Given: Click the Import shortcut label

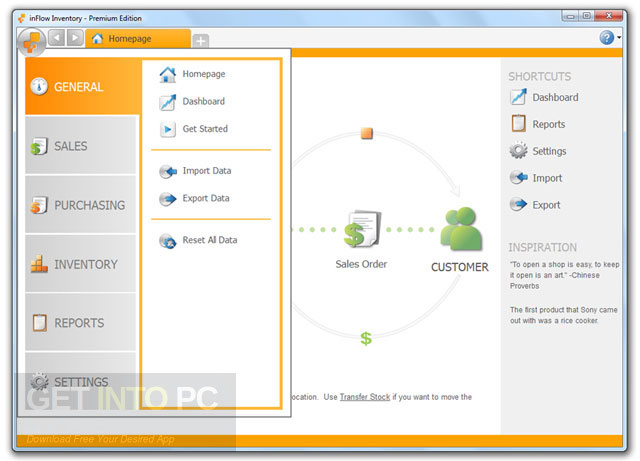Looking at the screenshot, I should [x=547, y=178].
